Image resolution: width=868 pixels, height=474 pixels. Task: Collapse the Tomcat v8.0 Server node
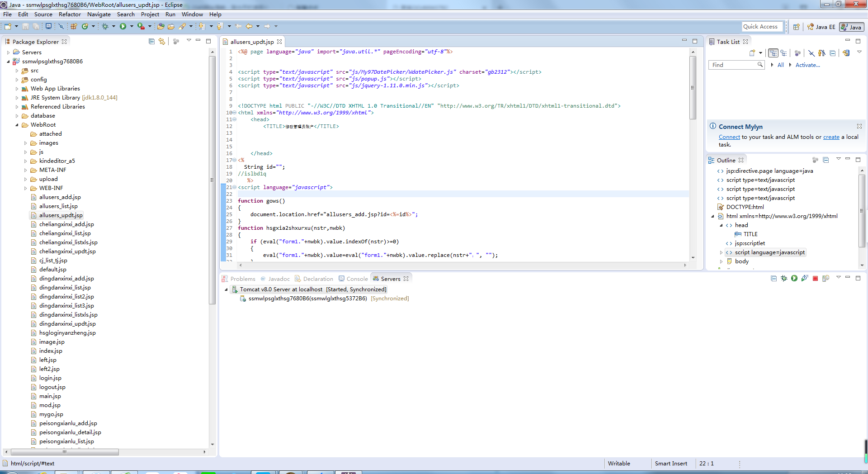pyautogui.click(x=226, y=289)
